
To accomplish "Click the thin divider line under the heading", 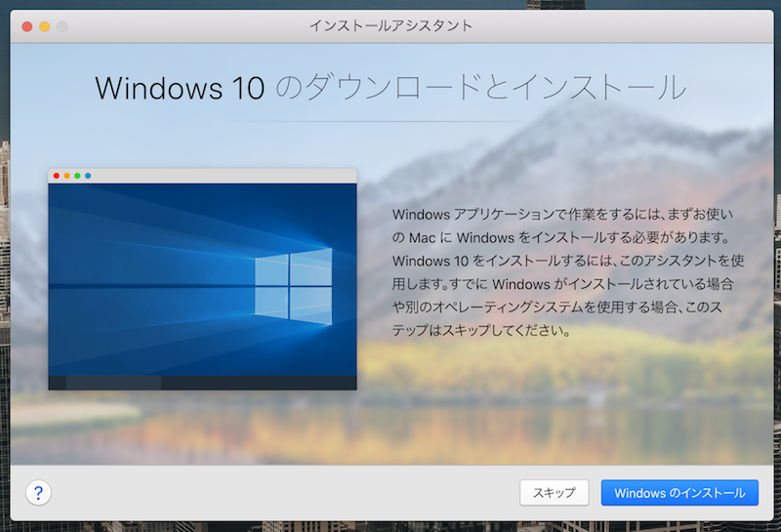I will (x=390, y=121).
